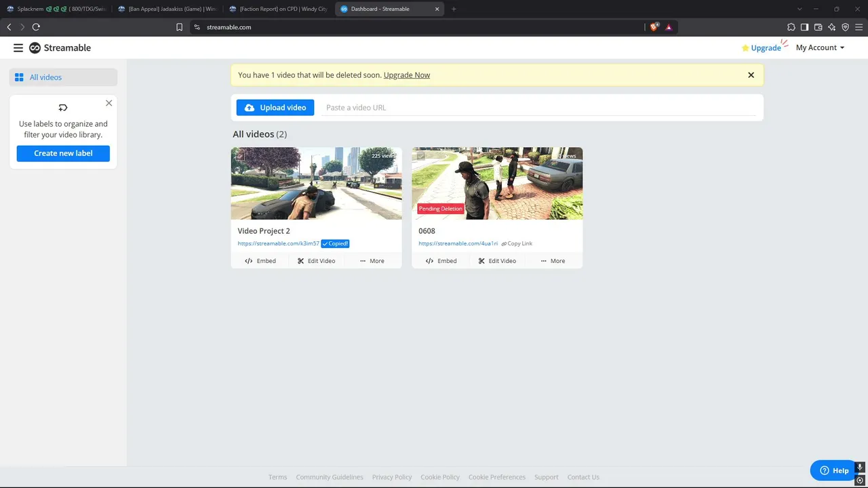Viewport: 868px width, 488px height.
Task: Click the Upgrade link in the header
Action: click(x=766, y=48)
